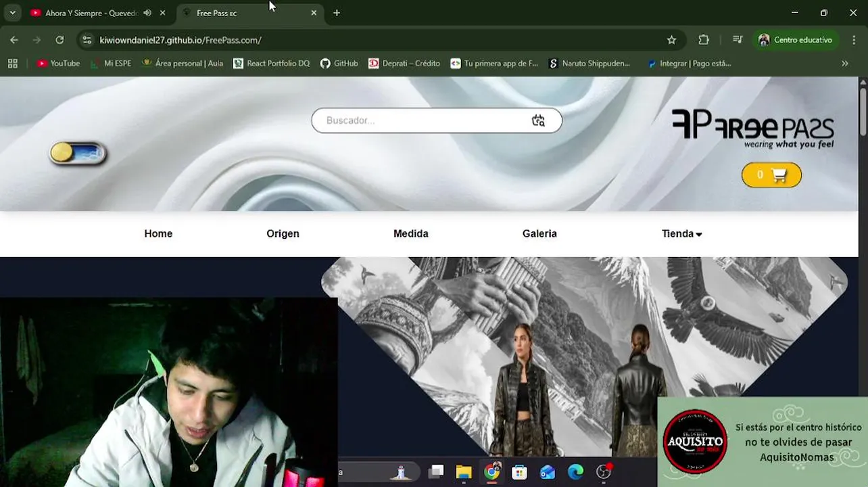
Task: Open Microsoft Store from the taskbar
Action: tap(519, 472)
